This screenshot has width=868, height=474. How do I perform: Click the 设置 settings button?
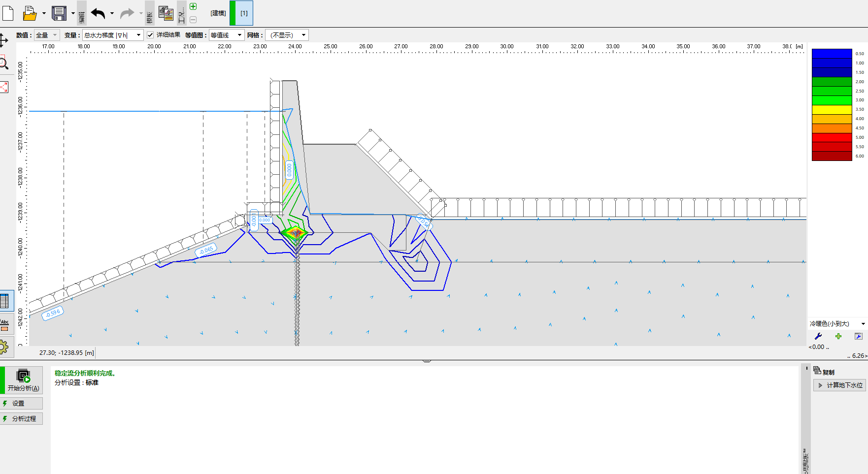(22, 403)
